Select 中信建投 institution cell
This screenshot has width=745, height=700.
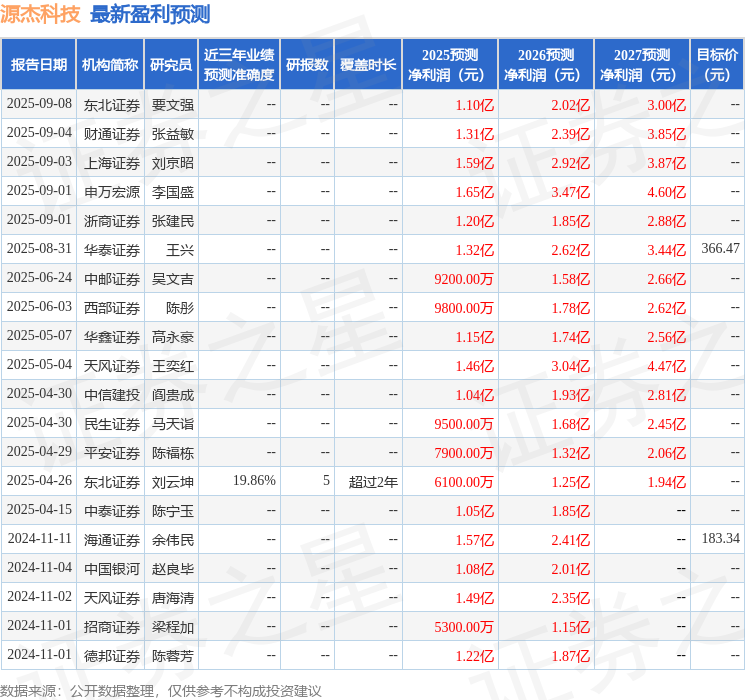pyautogui.click(x=112, y=395)
